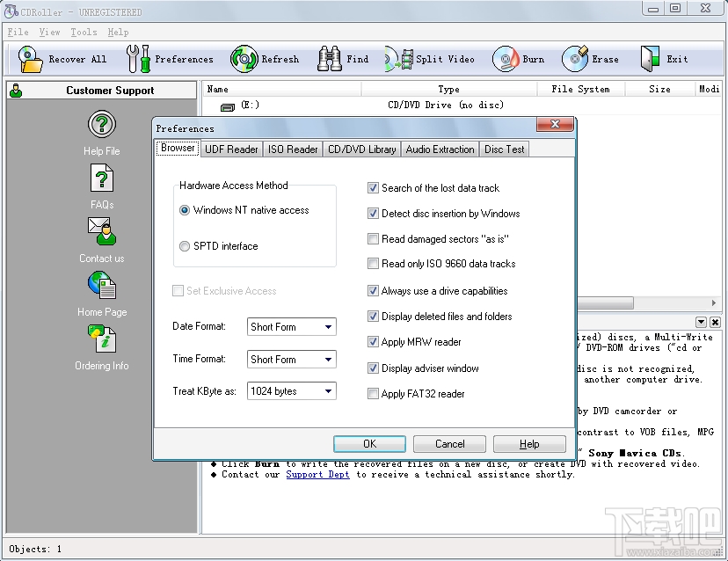The height and width of the screenshot is (561, 728).
Task: Select the Browser tab
Action: point(178,148)
